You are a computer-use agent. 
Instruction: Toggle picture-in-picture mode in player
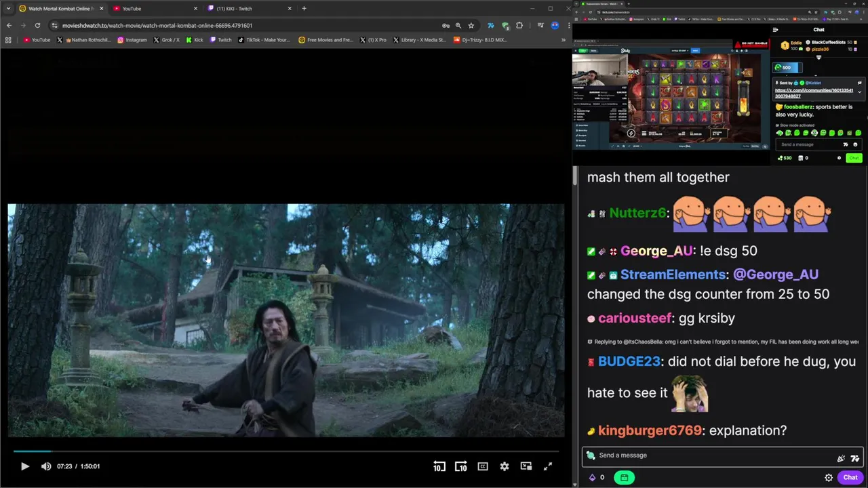click(526, 466)
